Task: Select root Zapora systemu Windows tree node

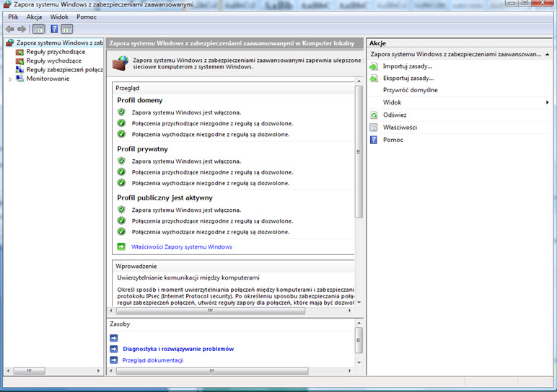Action: tap(60, 43)
